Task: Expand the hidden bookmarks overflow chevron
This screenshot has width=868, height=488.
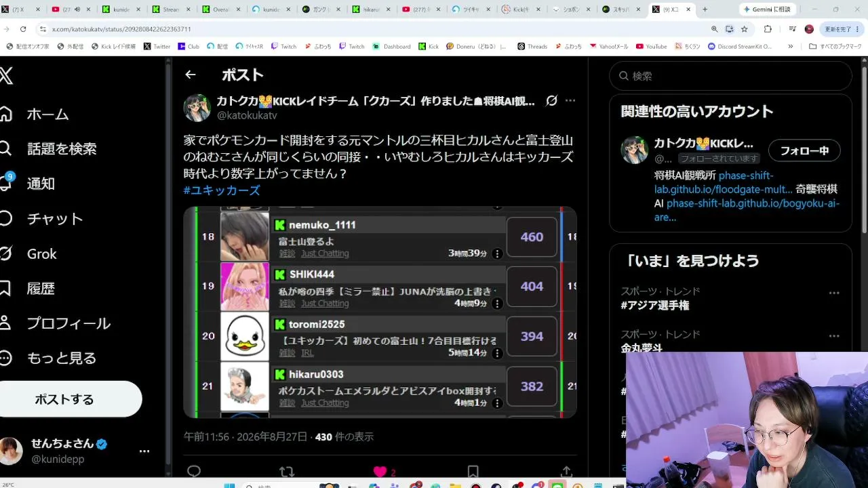Action: coord(790,47)
